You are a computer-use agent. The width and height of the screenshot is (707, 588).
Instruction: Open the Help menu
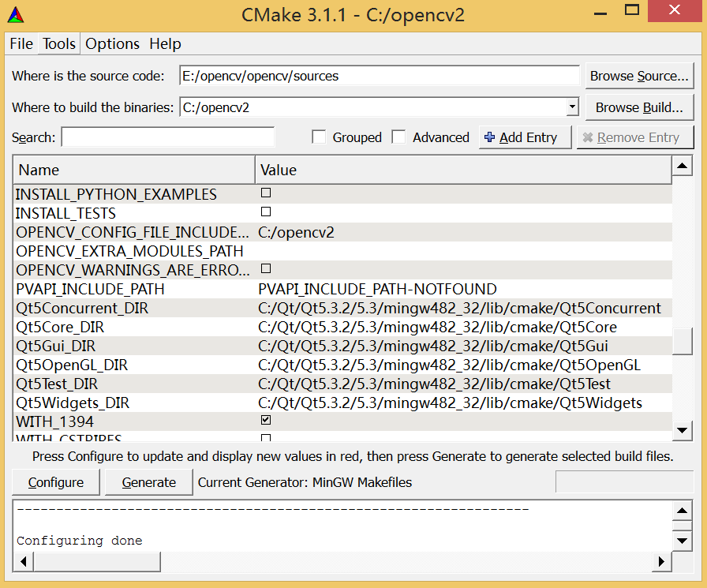pyautogui.click(x=165, y=43)
